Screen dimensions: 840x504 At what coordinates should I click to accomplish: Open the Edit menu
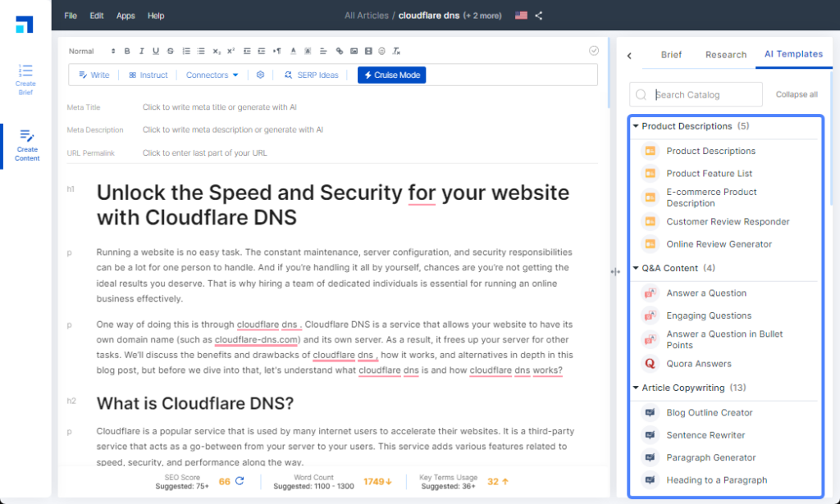tap(97, 16)
